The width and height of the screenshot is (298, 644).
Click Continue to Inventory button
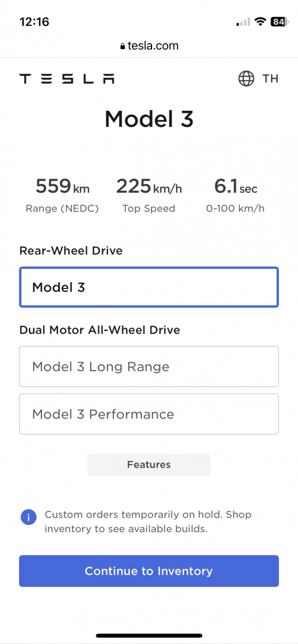149,571
